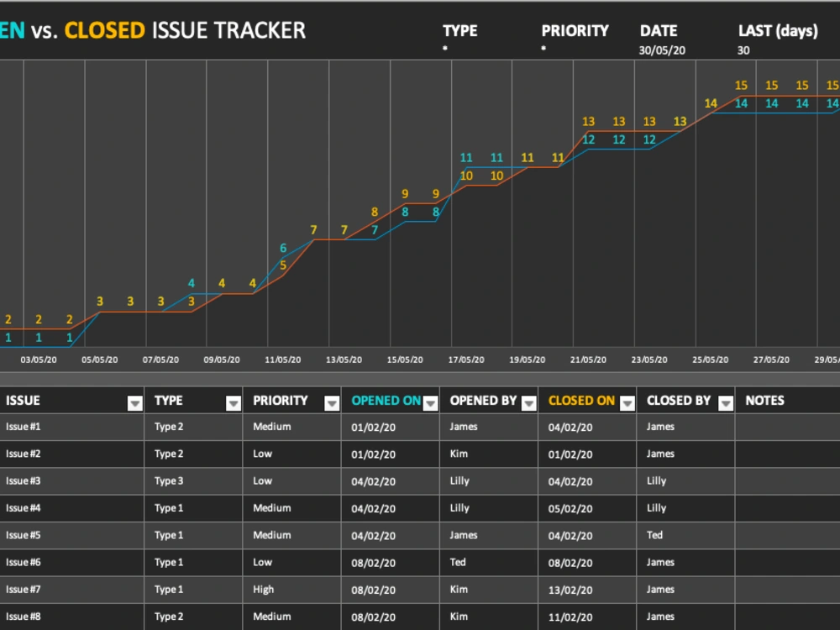
Task: Click the yellow data label 5 on chart
Action: (x=283, y=265)
